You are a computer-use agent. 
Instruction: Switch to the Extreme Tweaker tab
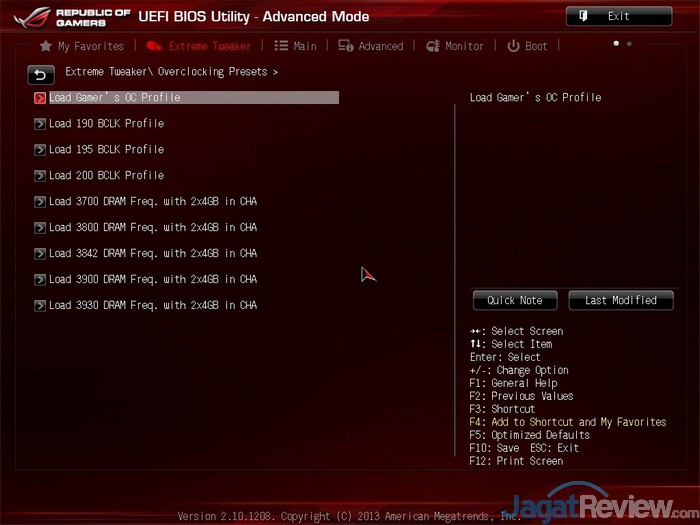pyautogui.click(x=199, y=46)
